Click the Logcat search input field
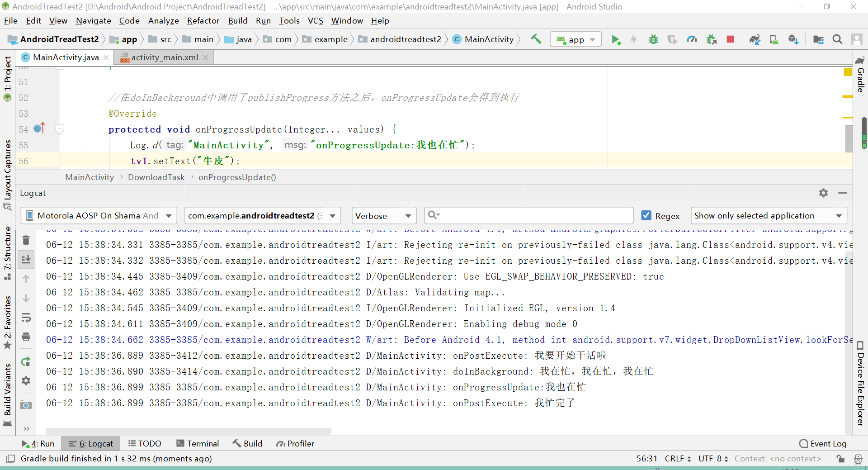Image resolution: width=868 pixels, height=470 pixels. [528, 215]
